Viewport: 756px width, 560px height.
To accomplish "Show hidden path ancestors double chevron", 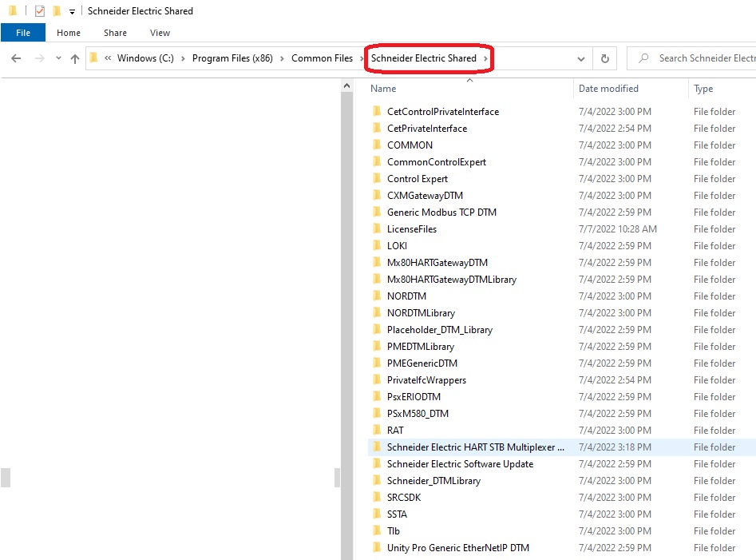I will 108,58.
